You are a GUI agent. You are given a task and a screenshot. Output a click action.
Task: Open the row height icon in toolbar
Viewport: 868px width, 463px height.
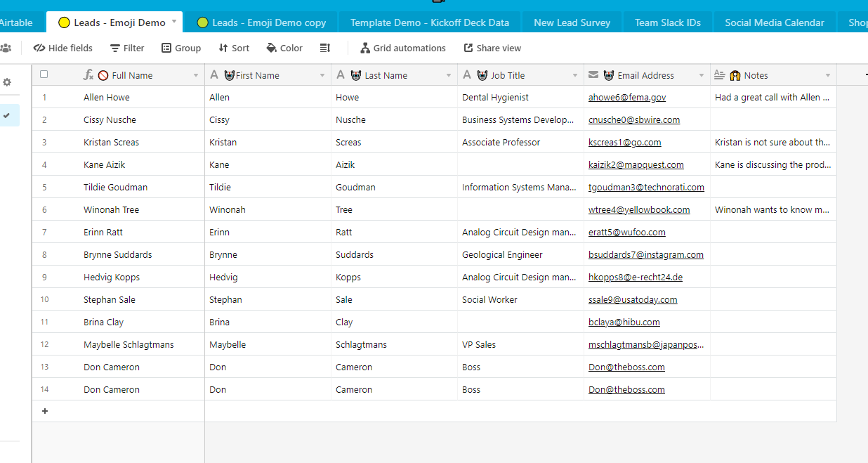[325, 48]
